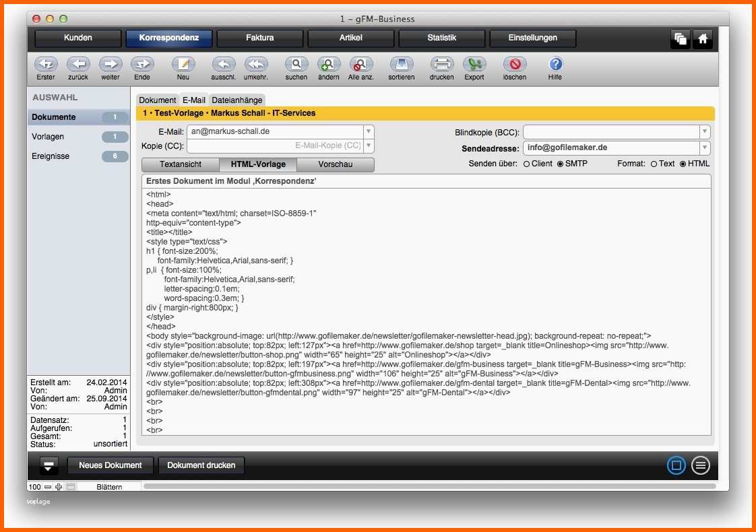Click the 'sortieren' sort icon
Image resolution: width=756 pixels, height=532 pixels.
coord(402,64)
